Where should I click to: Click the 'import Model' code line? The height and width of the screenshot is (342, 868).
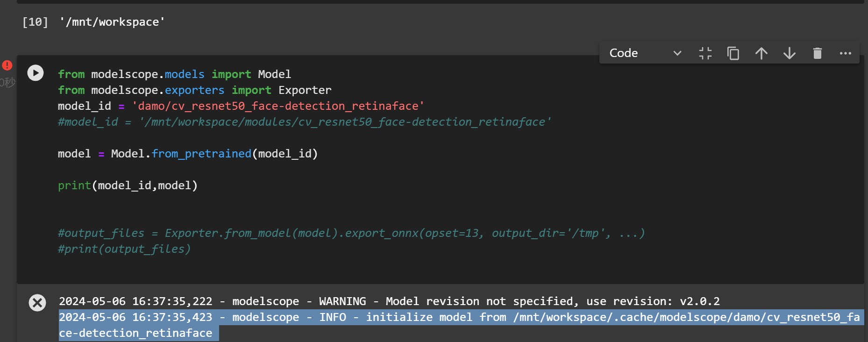(x=175, y=74)
